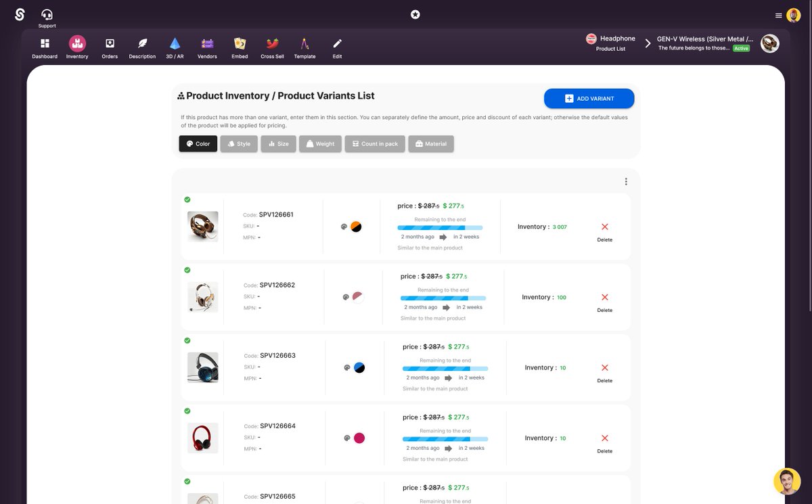Toggle the Weight variant filter
Viewport: 812px width, 504px height.
(320, 143)
